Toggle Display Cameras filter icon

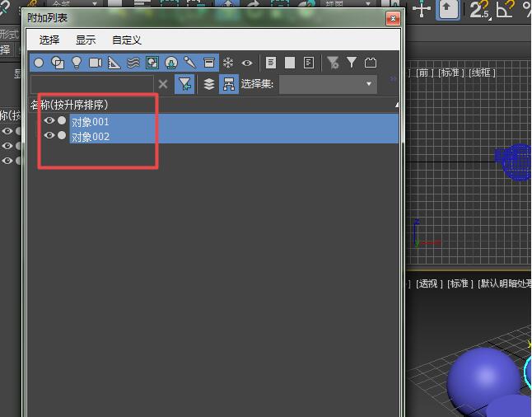(96, 63)
